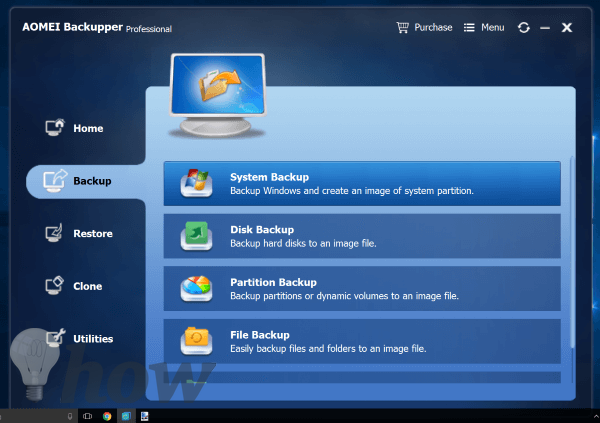Click the "AOMEI Backupper" title text
600x423 pixels.
[x=73, y=27]
